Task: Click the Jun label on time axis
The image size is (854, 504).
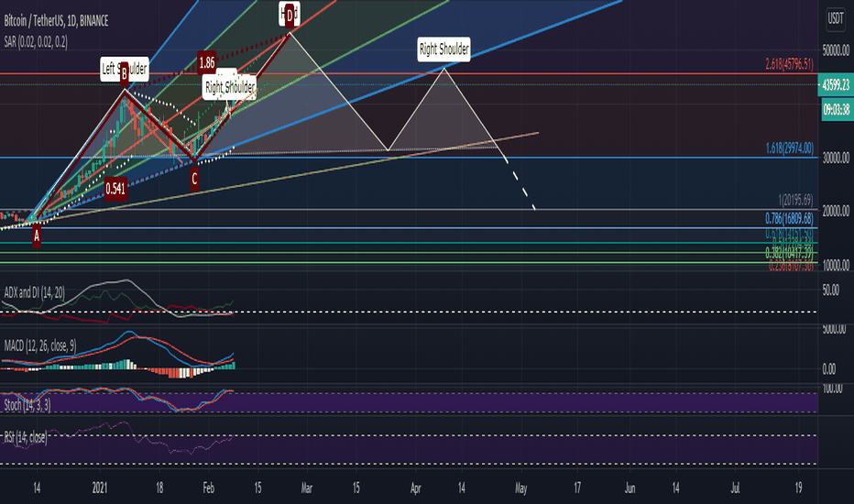Action: (630, 488)
